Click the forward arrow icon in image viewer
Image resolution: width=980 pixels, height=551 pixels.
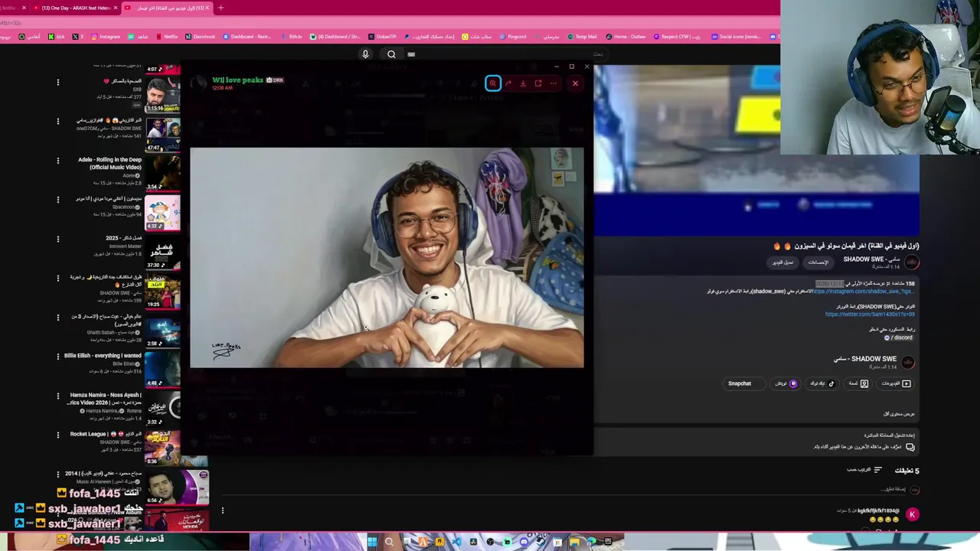pos(508,83)
